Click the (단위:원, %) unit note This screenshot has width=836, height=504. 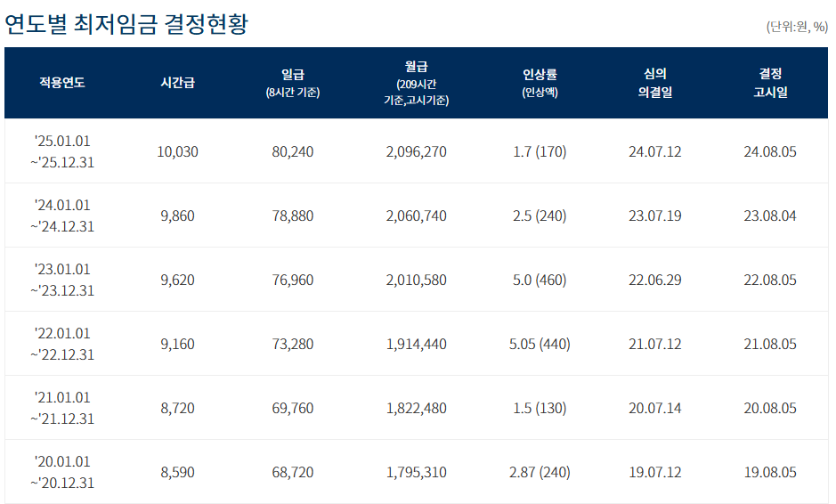pyautogui.click(x=797, y=27)
